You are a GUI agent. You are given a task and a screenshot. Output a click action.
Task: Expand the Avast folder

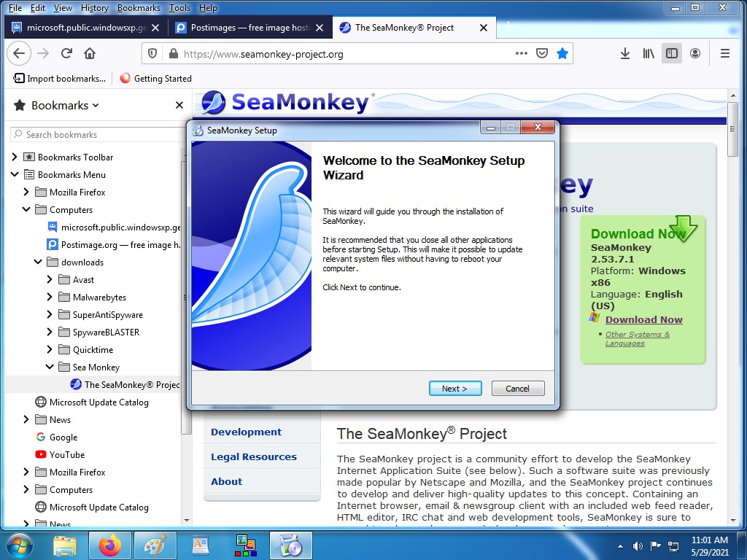tap(50, 279)
